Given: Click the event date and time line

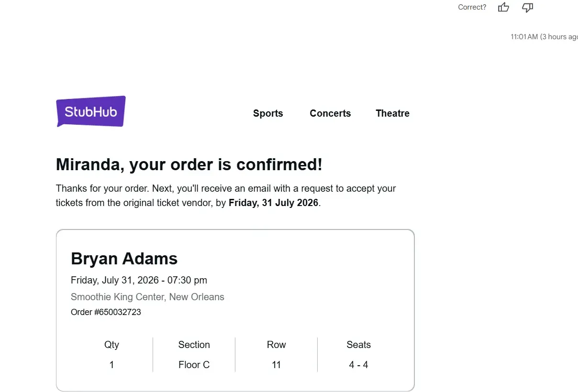Looking at the screenshot, I should point(139,280).
